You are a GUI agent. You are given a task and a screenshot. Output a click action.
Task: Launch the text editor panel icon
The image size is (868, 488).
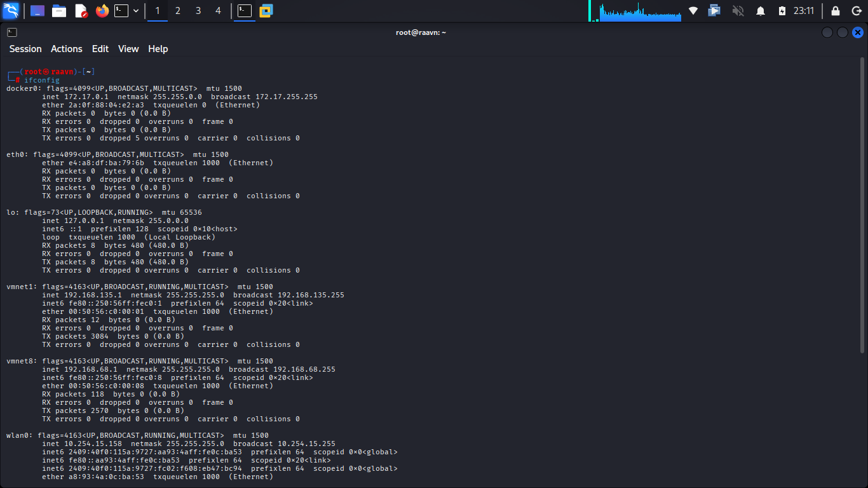click(81, 11)
